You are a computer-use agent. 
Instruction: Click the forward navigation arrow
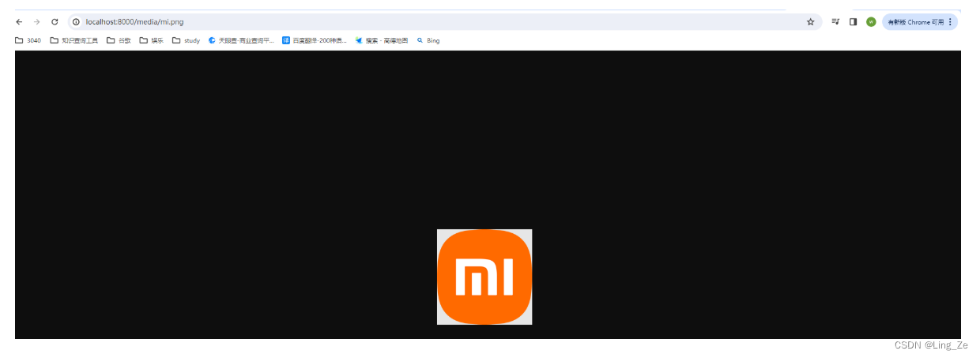[36, 22]
